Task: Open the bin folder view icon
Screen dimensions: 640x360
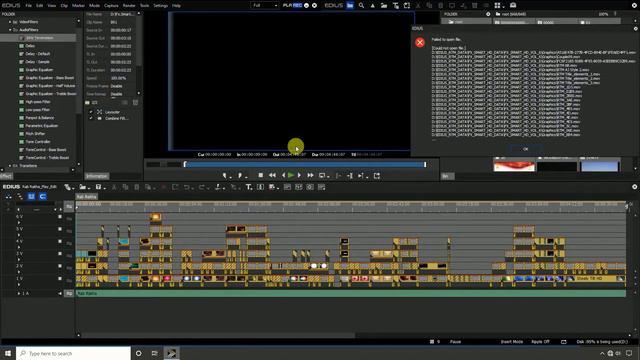Action: click(x=350, y=5)
